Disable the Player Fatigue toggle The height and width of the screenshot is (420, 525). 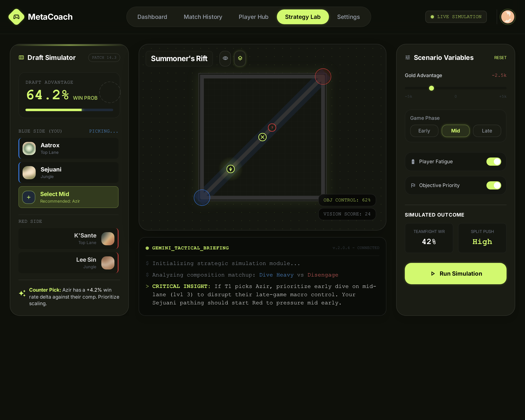[x=494, y=162]
